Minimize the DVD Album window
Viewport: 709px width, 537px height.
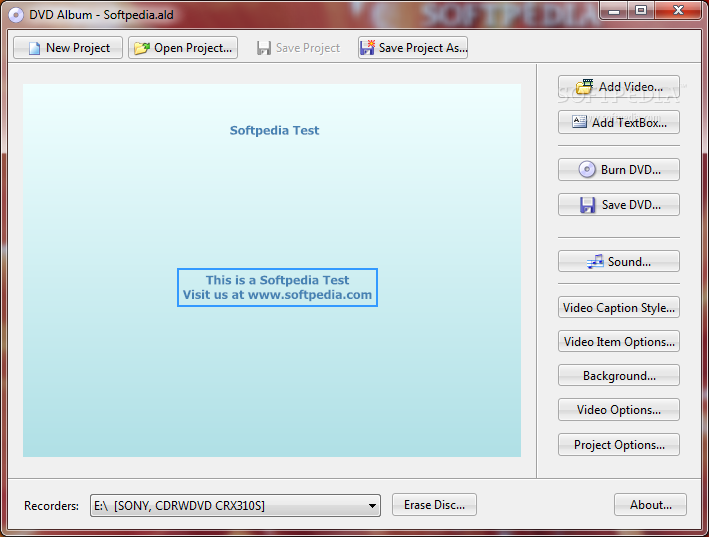614,10
